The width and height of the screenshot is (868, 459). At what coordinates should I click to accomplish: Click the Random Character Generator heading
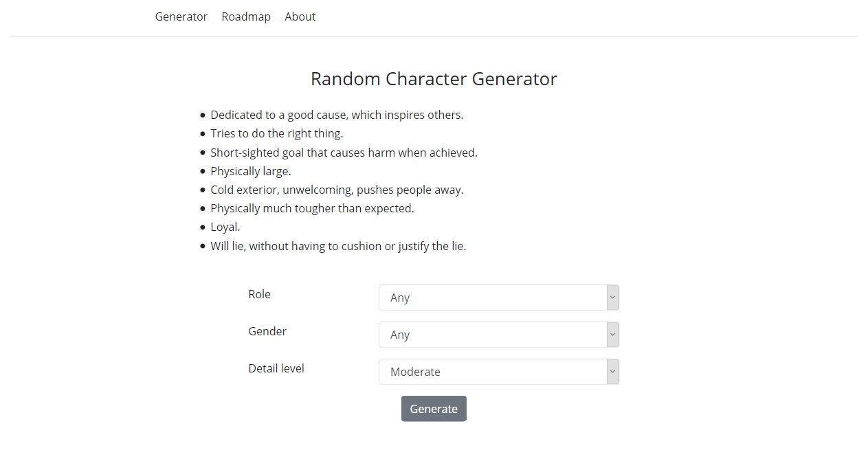click(x=434, y=79)
